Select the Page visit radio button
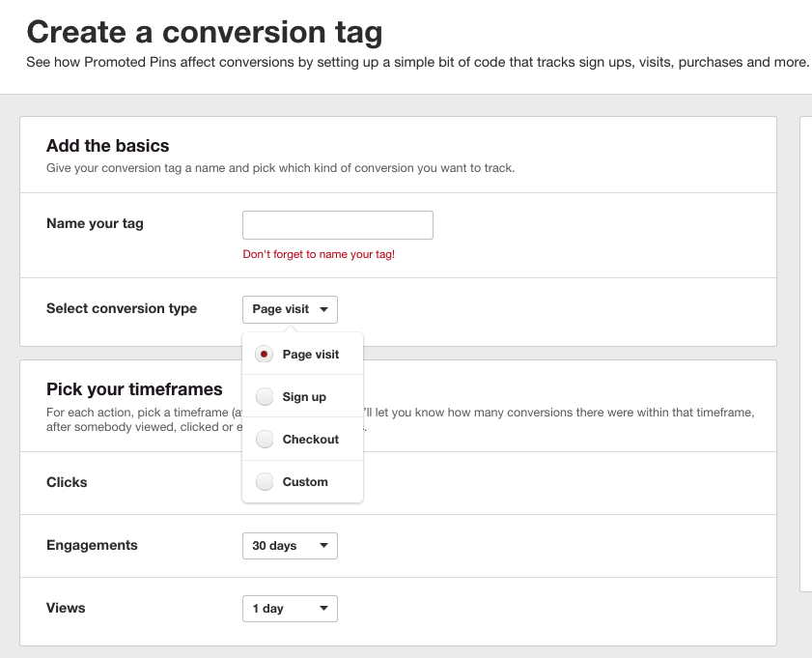 pos(264,354)
